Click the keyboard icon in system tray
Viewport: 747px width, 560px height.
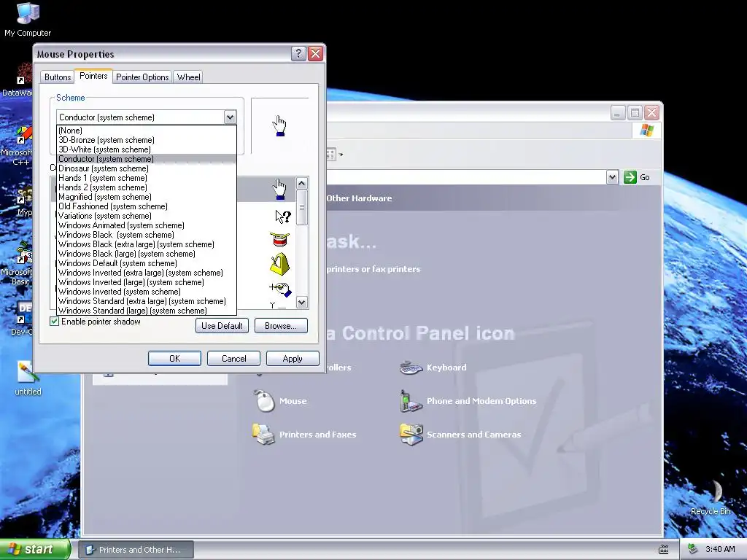(663, 550)
